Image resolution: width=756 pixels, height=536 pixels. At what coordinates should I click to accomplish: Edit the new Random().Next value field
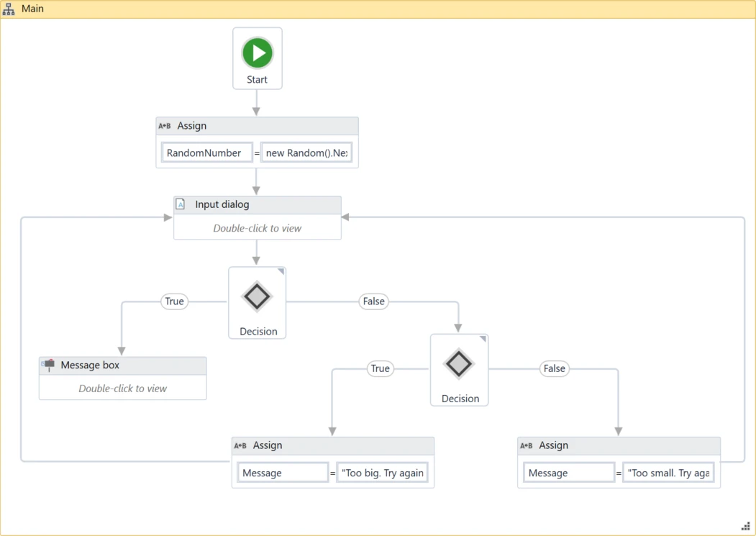306,153
